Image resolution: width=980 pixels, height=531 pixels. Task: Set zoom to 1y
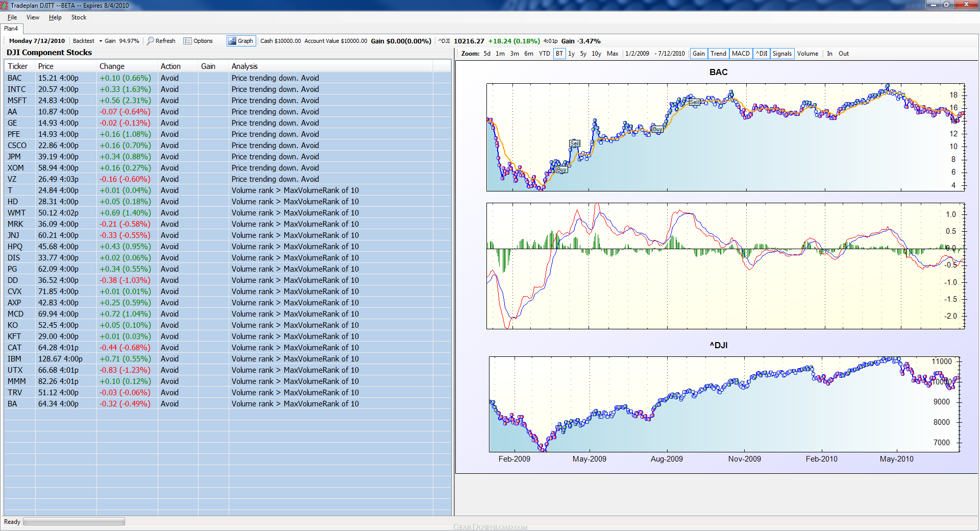click(x=572, y=54)
